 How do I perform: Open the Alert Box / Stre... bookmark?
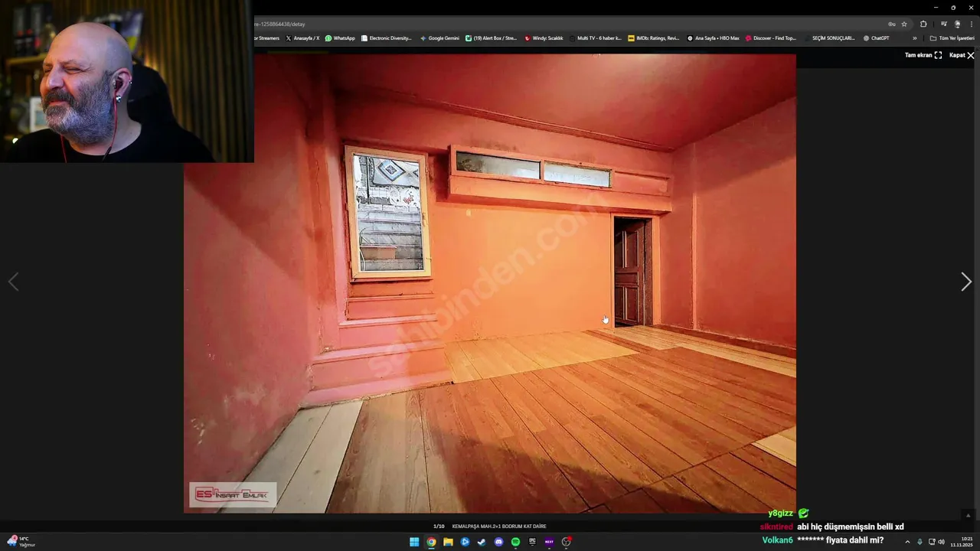[x=492, y=37]
